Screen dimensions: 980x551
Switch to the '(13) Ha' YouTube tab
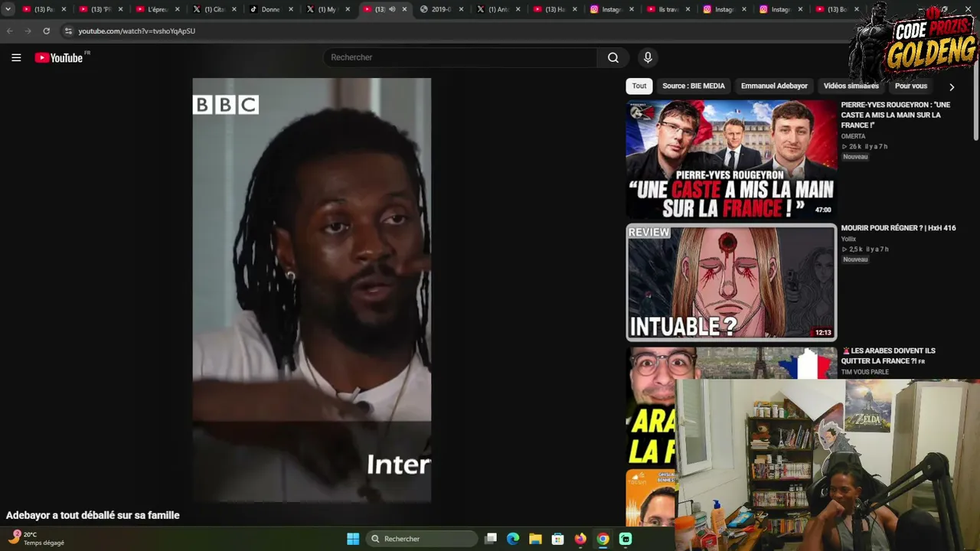[554, 9]
